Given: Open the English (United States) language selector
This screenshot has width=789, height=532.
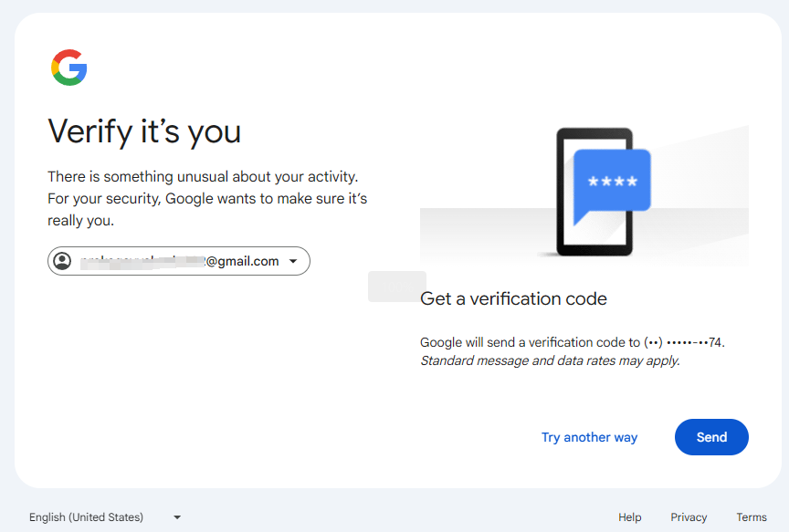Looking at the screenshot, I should tap(105, 516).
